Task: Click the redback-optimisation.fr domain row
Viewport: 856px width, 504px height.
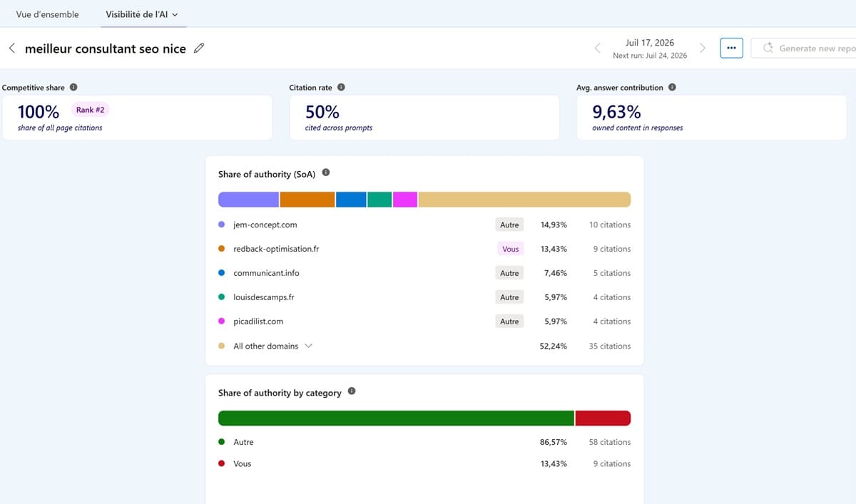Action: point(424,249)
